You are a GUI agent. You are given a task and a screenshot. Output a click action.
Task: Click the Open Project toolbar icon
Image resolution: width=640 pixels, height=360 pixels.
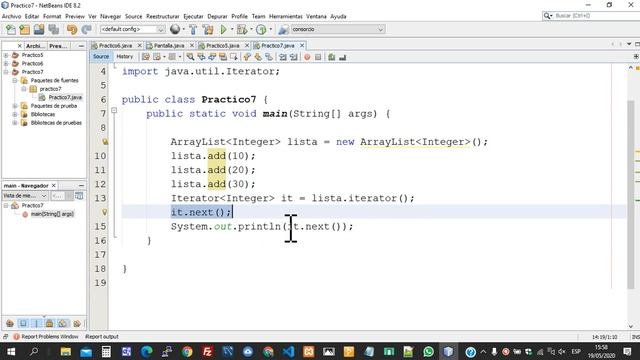39,29
